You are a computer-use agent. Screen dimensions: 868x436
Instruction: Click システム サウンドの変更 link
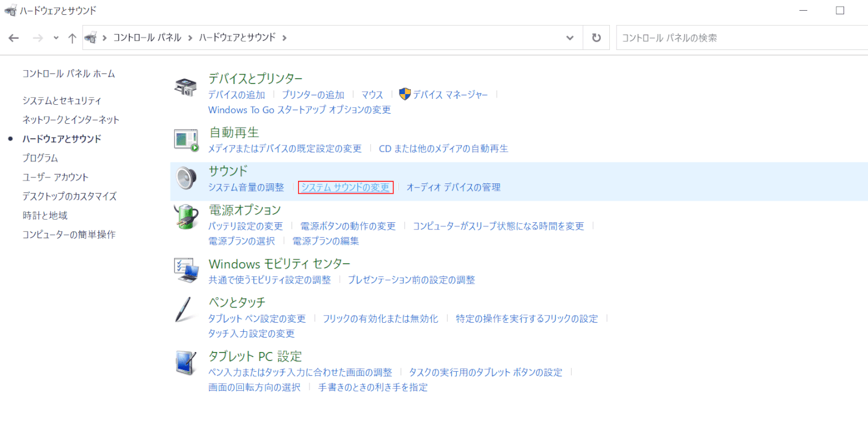tap(346, 187)
